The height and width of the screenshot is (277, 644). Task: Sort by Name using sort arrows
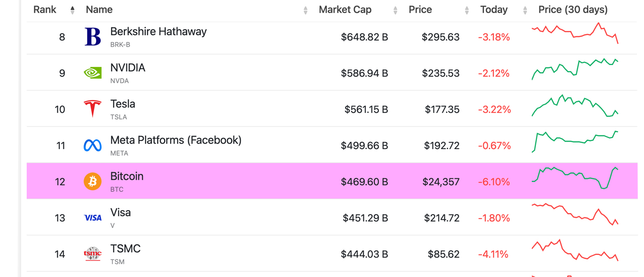[305, 10]
